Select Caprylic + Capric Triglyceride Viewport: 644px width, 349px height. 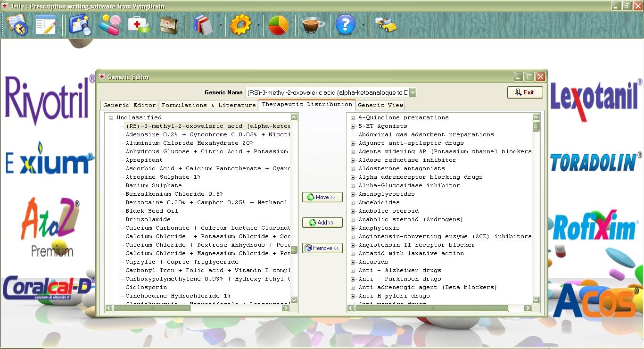coord(182,262)
